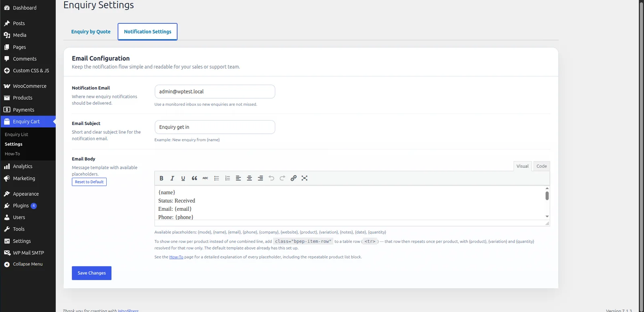Open Enquiry List in the sidebar submenu
Screen dimensions: 644x312
[x=17, y=135]
